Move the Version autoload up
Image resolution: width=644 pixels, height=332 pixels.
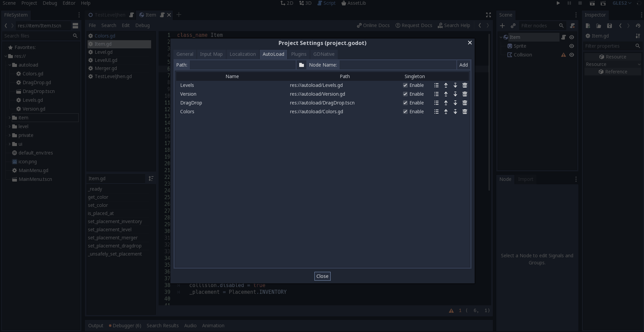[x=446, y=94]
